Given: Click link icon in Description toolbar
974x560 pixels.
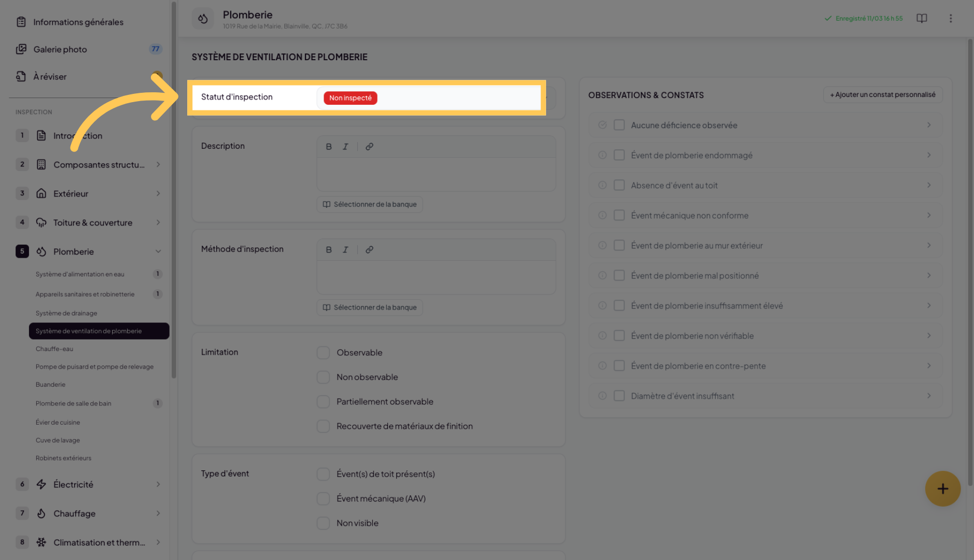Looking at the screenshot, I should coord(369,147).
